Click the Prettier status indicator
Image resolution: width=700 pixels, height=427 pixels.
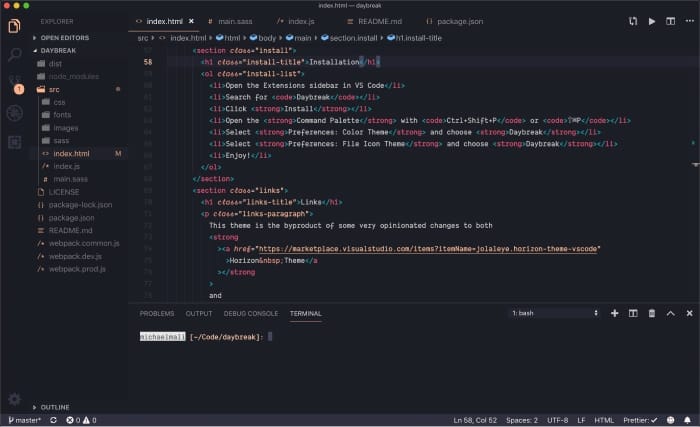[x=640, y=420]
